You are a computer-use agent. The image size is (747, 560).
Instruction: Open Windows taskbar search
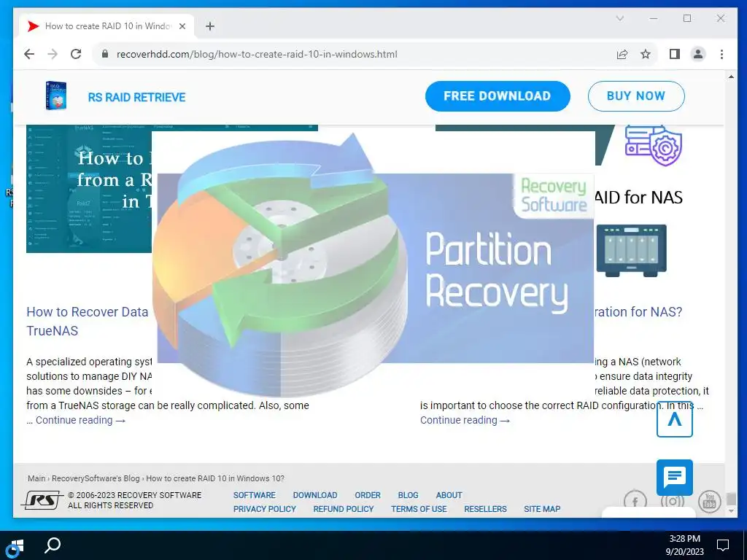click(x=53, y=545)
